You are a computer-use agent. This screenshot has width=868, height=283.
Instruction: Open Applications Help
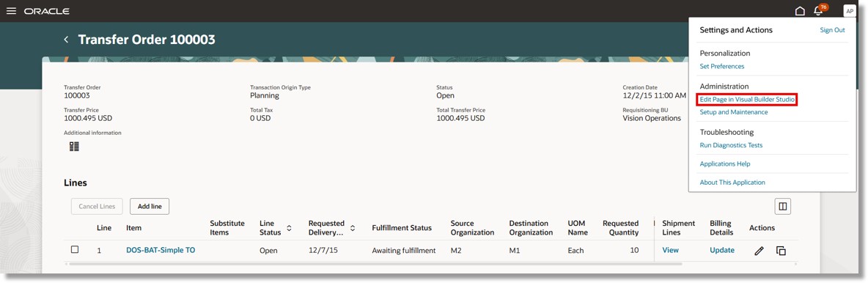coord(724,164)
